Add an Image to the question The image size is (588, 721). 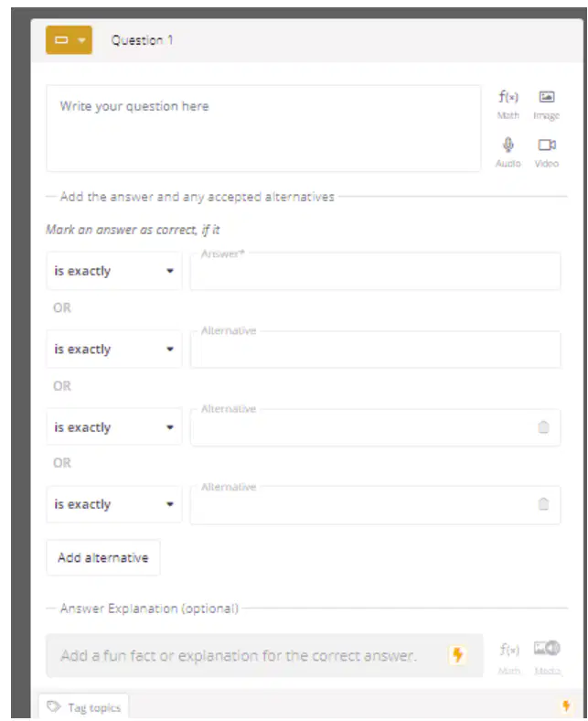[x=547, y=104]
